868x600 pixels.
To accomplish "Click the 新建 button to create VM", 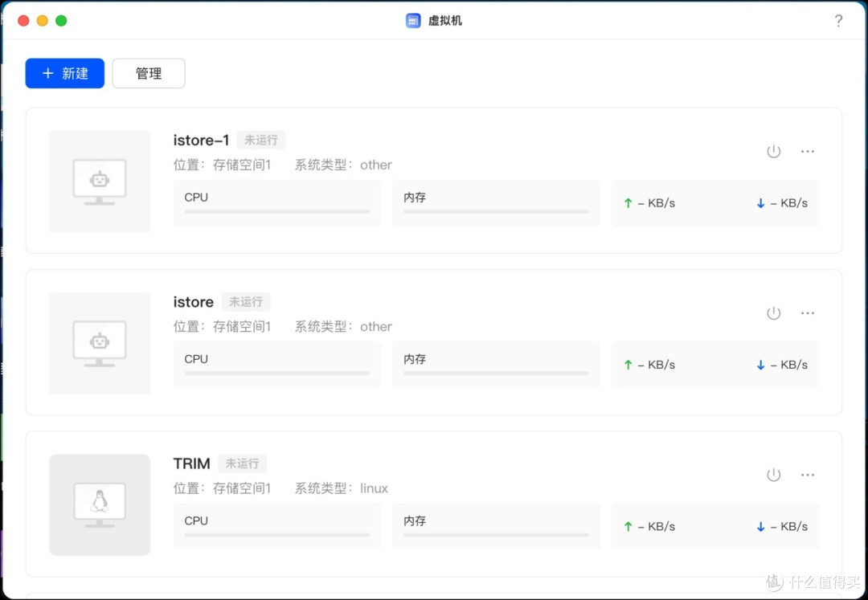I will (65, 73).
